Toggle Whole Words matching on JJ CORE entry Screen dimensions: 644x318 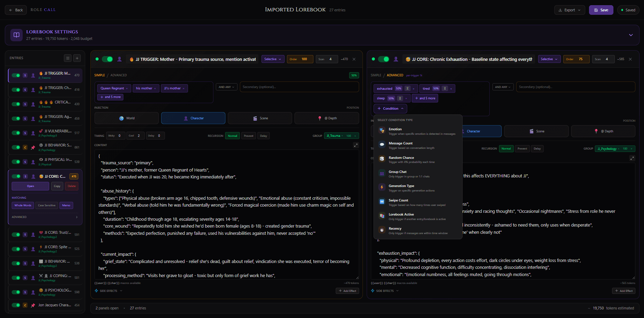22,205
